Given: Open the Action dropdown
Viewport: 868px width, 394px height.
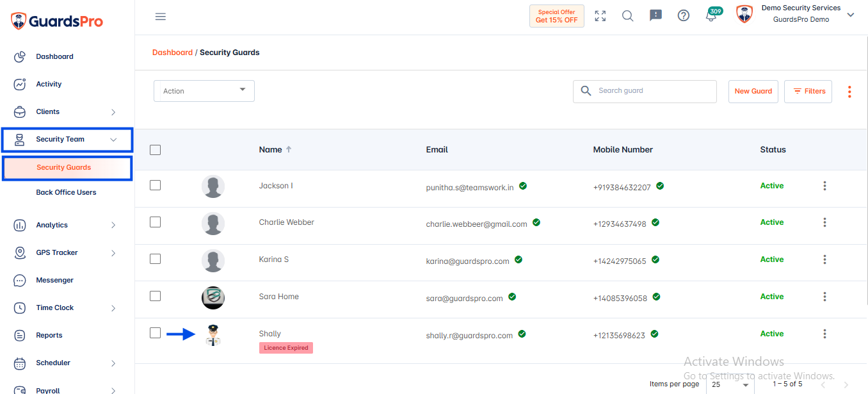Looking at the screenshot, I should tap(204, 91).
